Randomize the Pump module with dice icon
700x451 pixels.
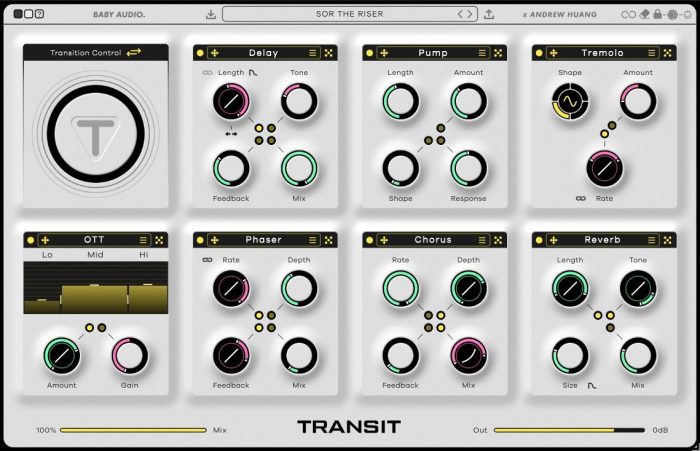(498, 53)
